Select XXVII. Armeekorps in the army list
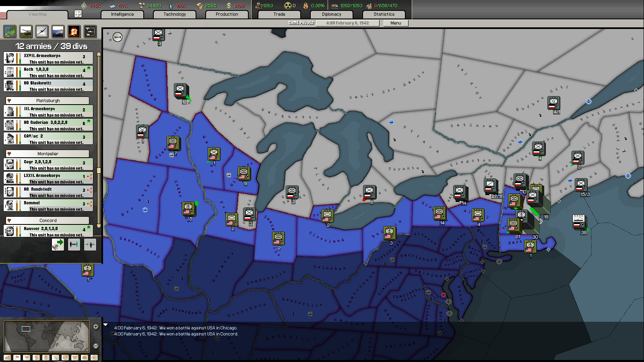 pos(48,58)
